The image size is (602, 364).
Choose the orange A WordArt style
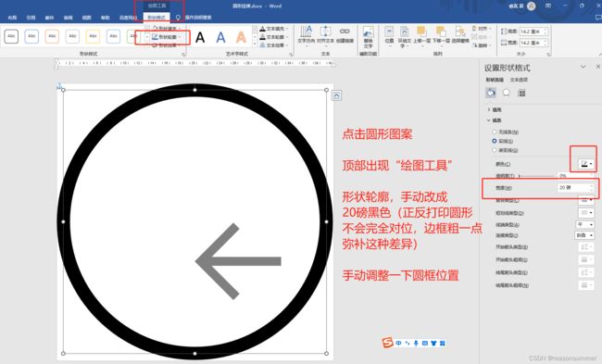click(x=241, y=38)
